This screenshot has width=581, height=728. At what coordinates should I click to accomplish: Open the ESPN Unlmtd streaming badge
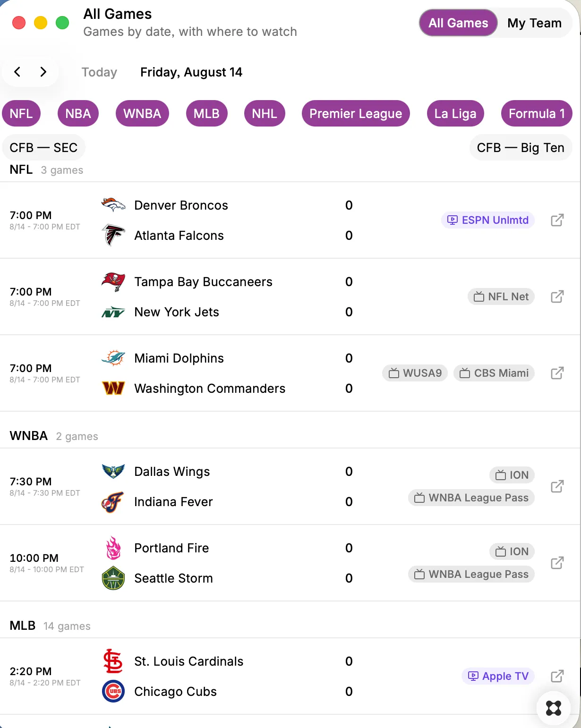pyautogui.click(x=488, y=220)
